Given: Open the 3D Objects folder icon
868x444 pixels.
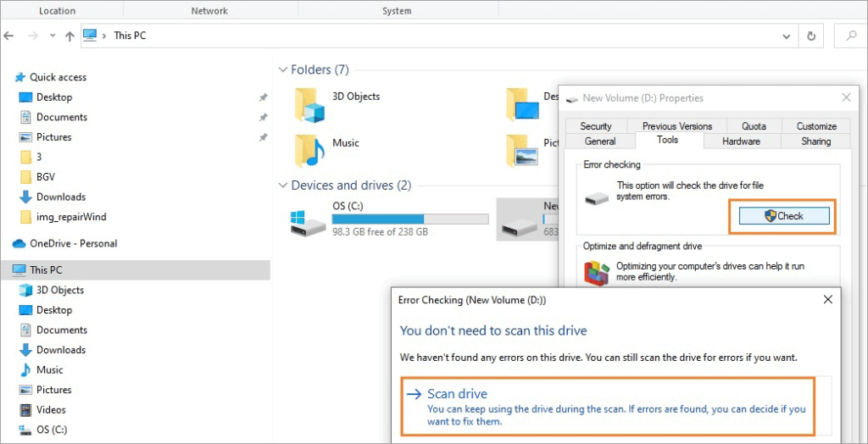Looking at the screenshot, I should click(x=310, y=105).
